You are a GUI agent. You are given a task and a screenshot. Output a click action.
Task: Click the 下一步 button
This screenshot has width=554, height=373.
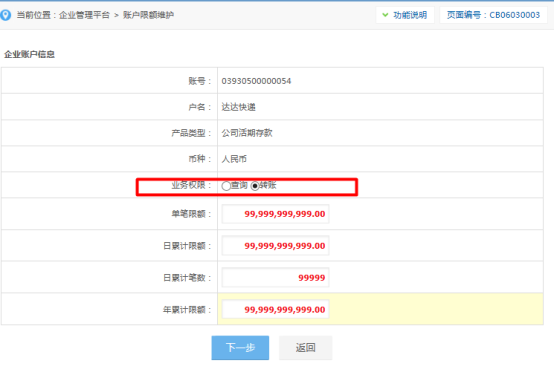click(240, 348)
